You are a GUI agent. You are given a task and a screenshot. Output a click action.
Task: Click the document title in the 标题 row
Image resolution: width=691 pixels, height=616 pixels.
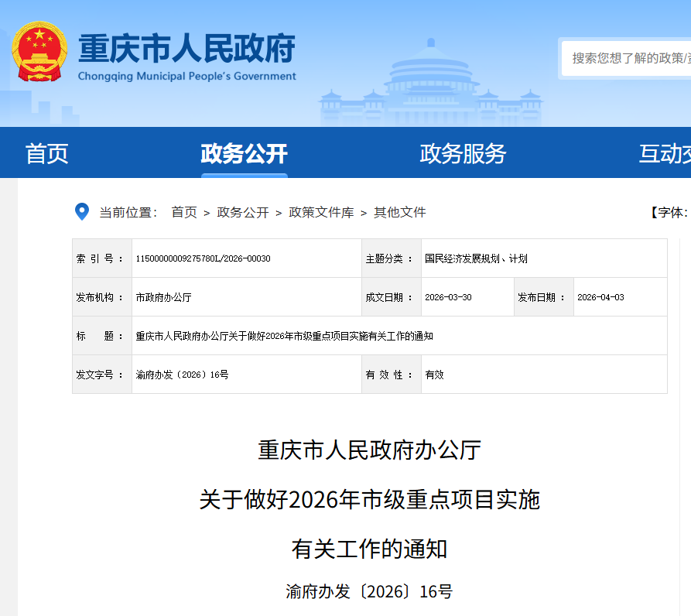[284, 336]
